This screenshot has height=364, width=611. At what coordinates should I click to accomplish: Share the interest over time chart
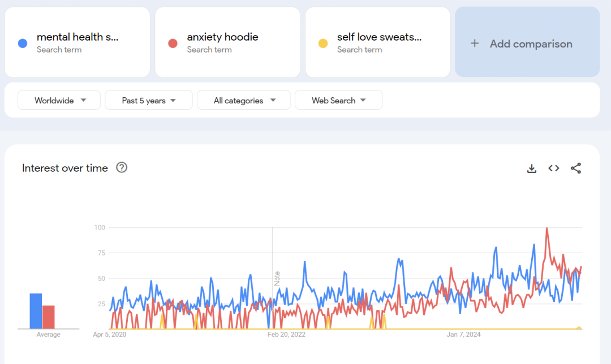tap(576, 168)
